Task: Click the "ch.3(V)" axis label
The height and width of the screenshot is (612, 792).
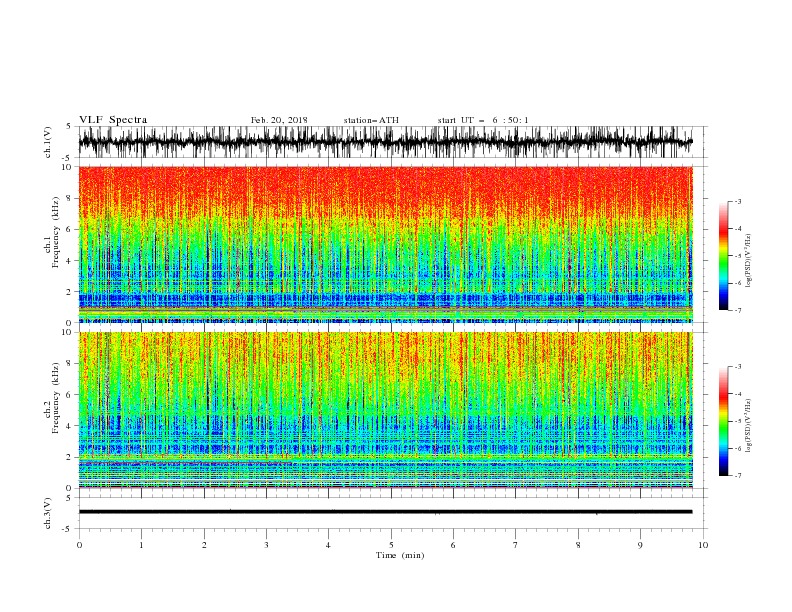Action: point(48,513)
